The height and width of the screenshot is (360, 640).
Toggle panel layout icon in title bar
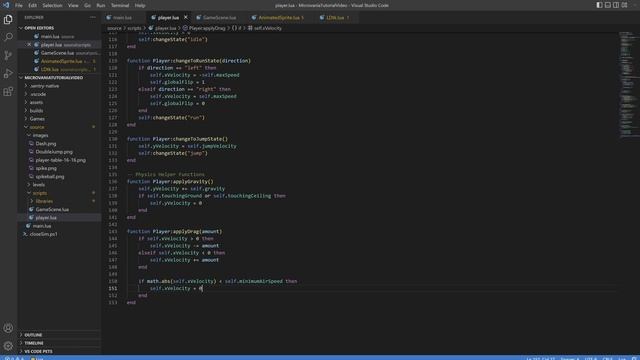pyautogui.click(x=608, y=5)
